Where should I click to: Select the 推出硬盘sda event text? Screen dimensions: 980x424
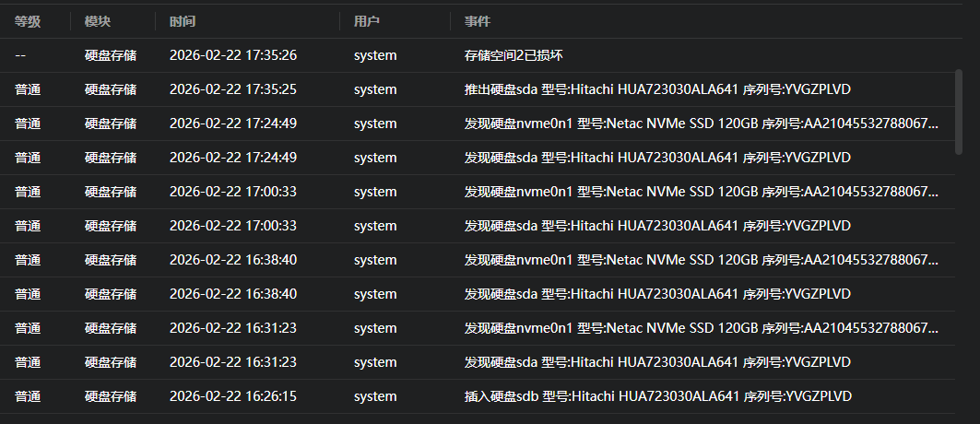pyautogui.click(x=657, y=89)
